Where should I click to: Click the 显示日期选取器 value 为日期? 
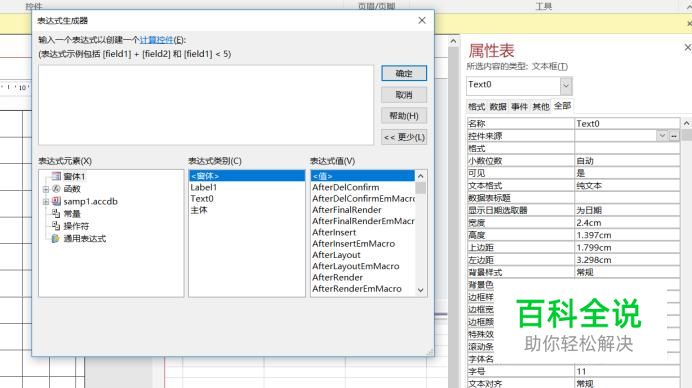[x=627, y=210]
